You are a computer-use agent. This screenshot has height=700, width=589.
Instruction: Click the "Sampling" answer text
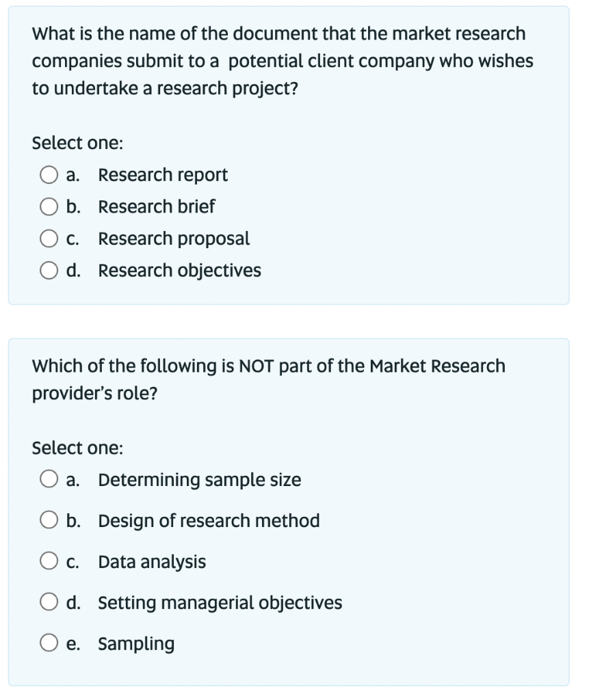[135, 643]
